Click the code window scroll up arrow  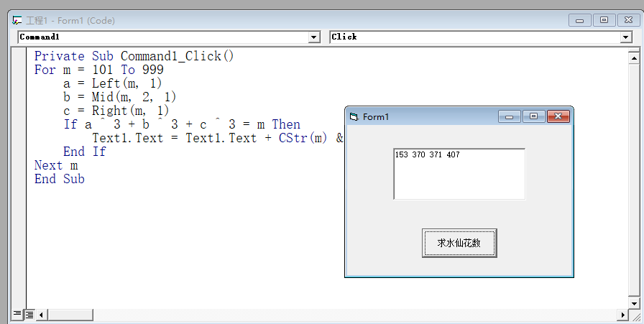[634, 58]
